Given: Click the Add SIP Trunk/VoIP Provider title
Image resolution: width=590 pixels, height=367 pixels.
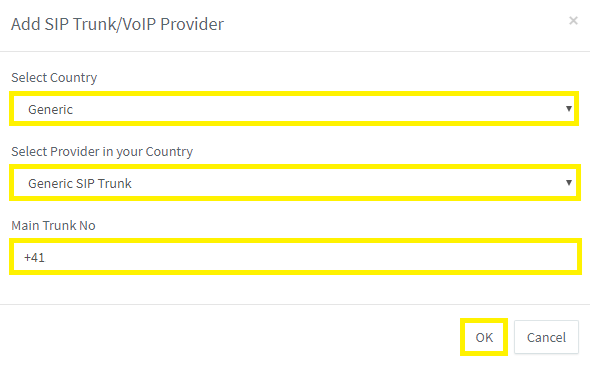Looking at the screenshot, I should pyautogui.click(x=117, y=24).
